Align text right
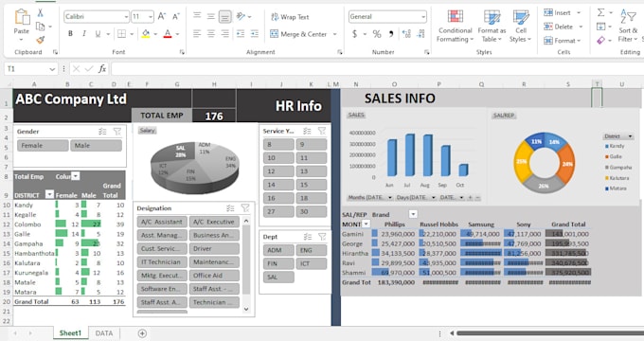Viewport: 644px width, 341px height. [224, 34]
